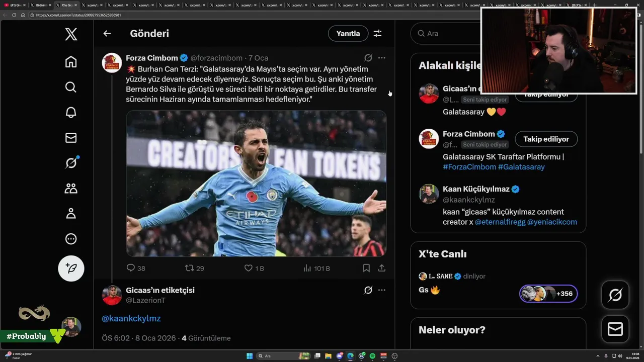This screenshot has height=362, width=644.
Task: Reload page with browser refresh button
Action: pyautogui.click(x=14, y=15)
